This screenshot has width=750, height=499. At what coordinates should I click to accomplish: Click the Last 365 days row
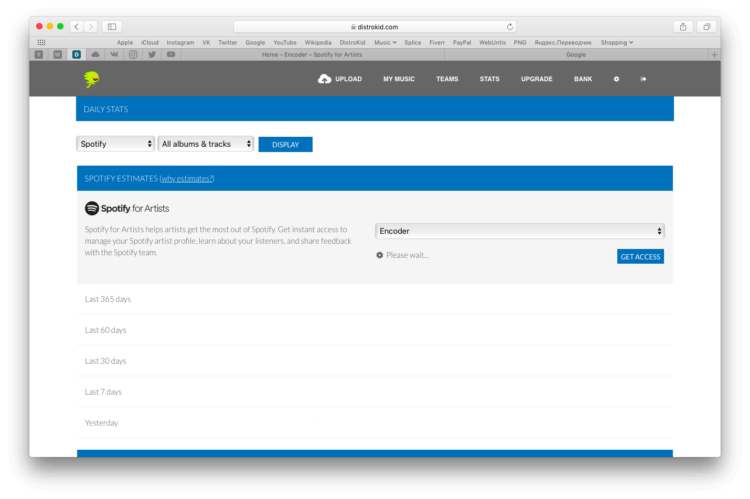pos(375,299)
